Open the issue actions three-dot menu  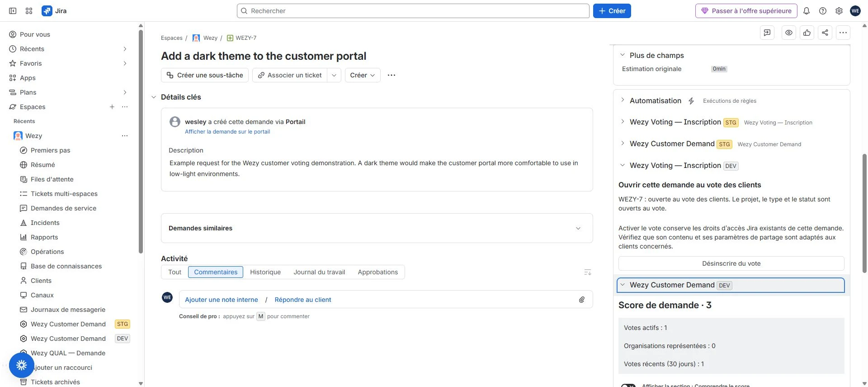pyautogui.click(x=843, y=33)
